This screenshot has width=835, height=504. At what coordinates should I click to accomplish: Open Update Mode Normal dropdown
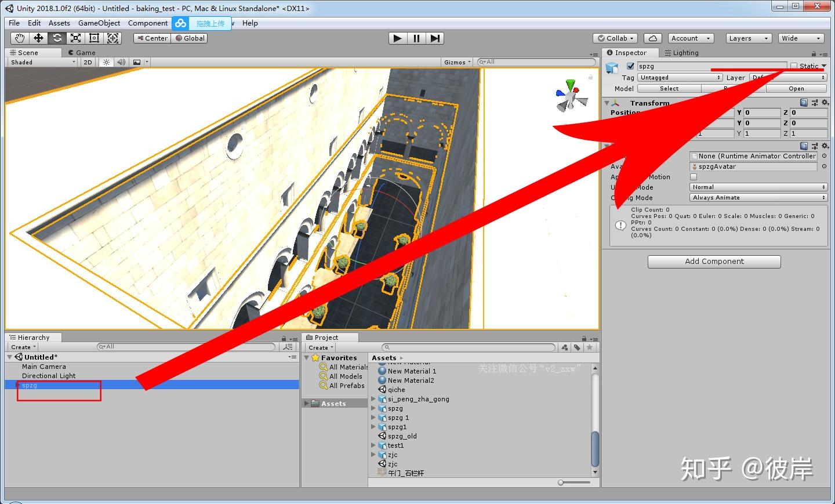tap(758, 187)
